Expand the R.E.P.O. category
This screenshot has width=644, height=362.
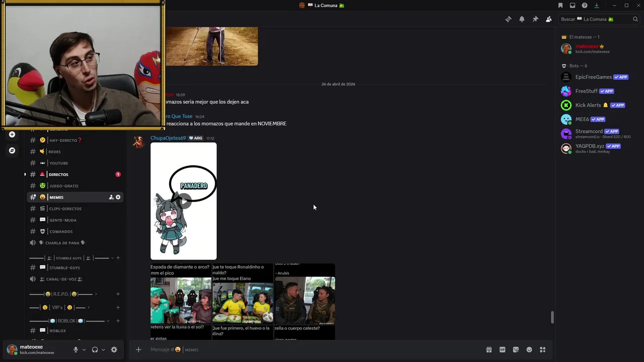tap(63, 294)
